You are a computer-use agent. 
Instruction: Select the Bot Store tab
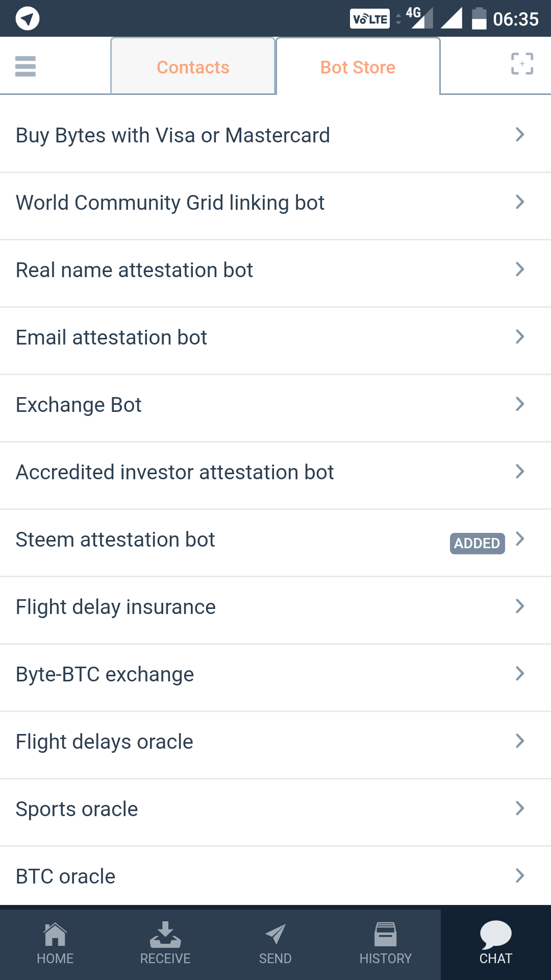358,67
